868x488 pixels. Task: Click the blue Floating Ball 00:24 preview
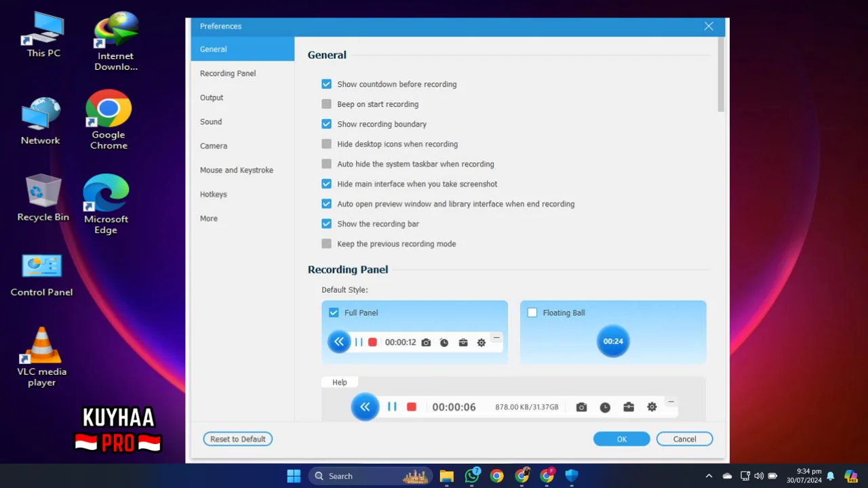[613, 341]
